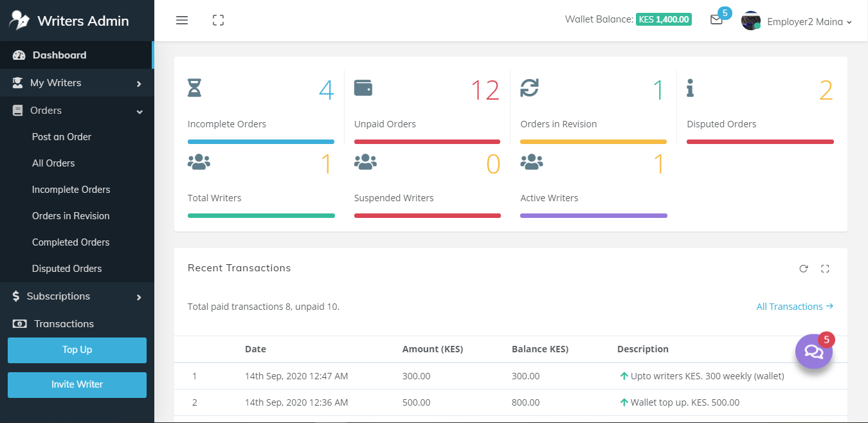The width and height of the screenshot is (868, 423).
Task: Click the 14th Sep, 2020 12:47 AM date cell
Action: 296,376
